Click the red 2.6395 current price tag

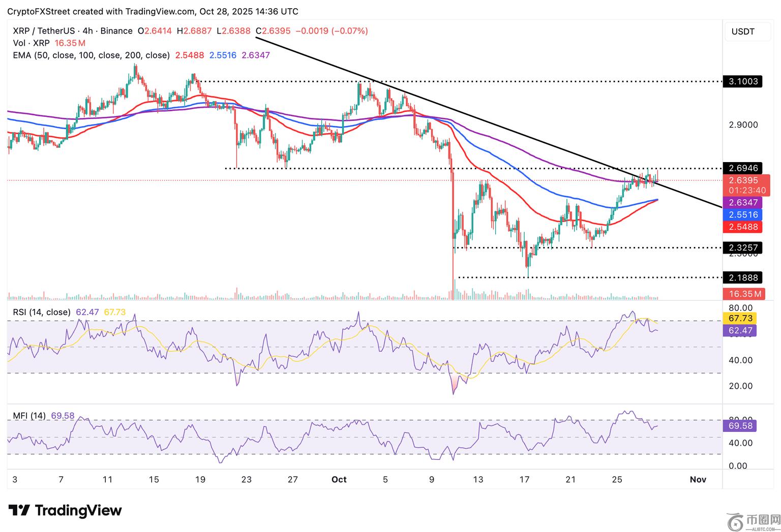pyautogui.click(x=745, y=180)
